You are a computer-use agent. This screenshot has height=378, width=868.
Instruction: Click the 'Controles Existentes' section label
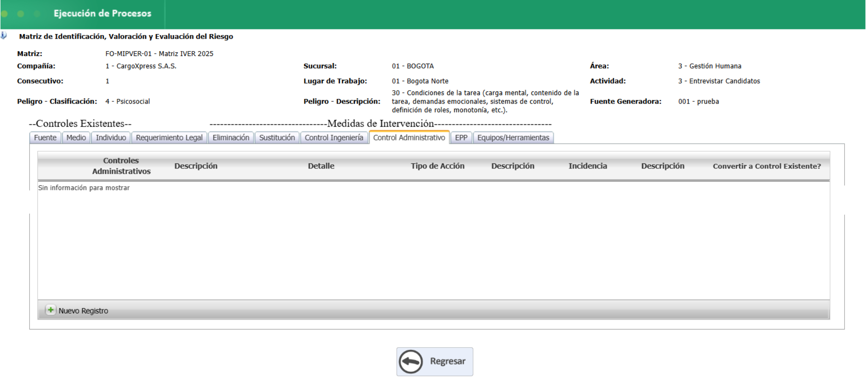click(x=80, y=124)
